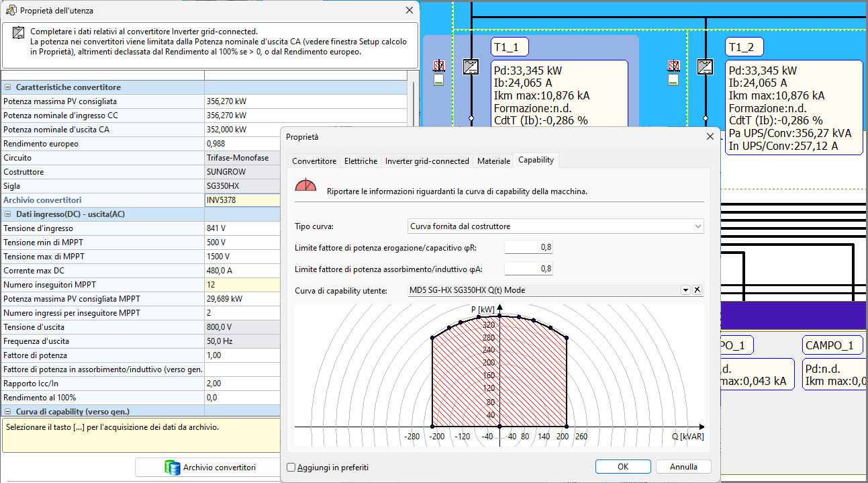868x483 pixels.
Task: Collapse the Caratteristiche convertitore section
Action: pyautogui.click(x=8, y=87)
